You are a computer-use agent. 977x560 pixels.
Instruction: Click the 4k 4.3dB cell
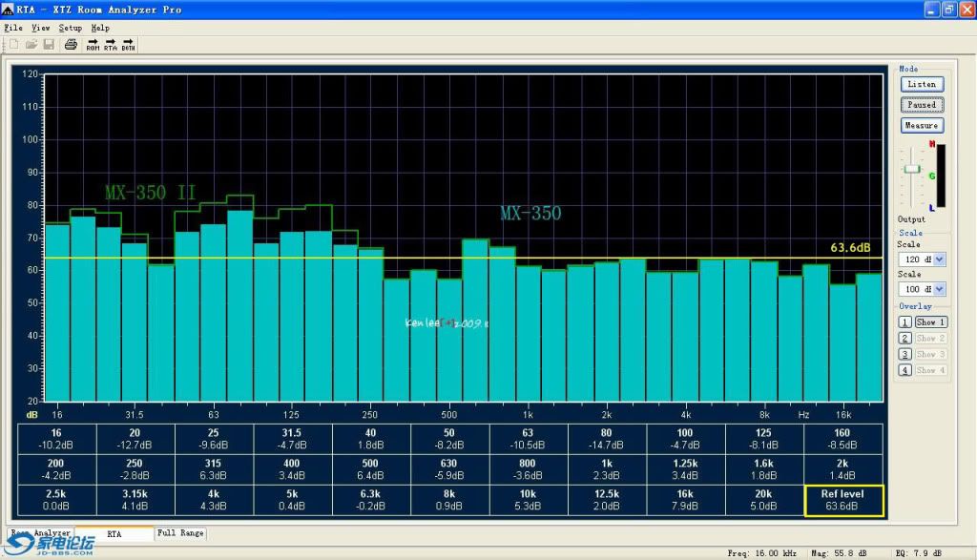214,500
